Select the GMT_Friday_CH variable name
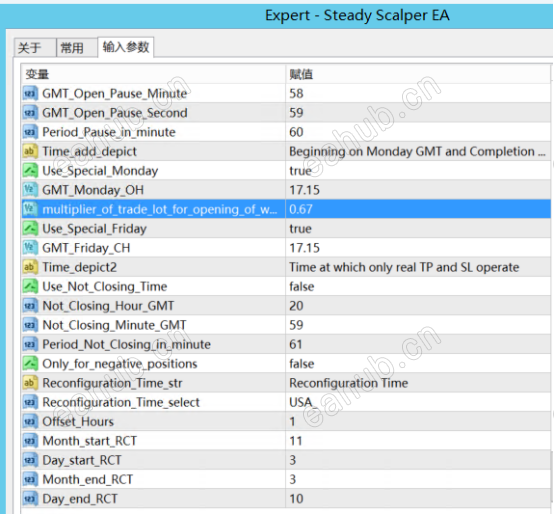 pos(86,248)
